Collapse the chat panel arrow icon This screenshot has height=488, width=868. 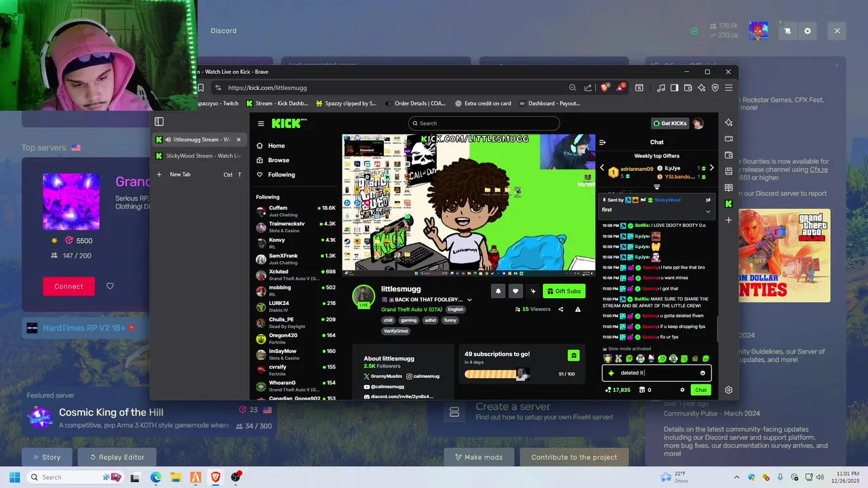(x=602, y=142)
